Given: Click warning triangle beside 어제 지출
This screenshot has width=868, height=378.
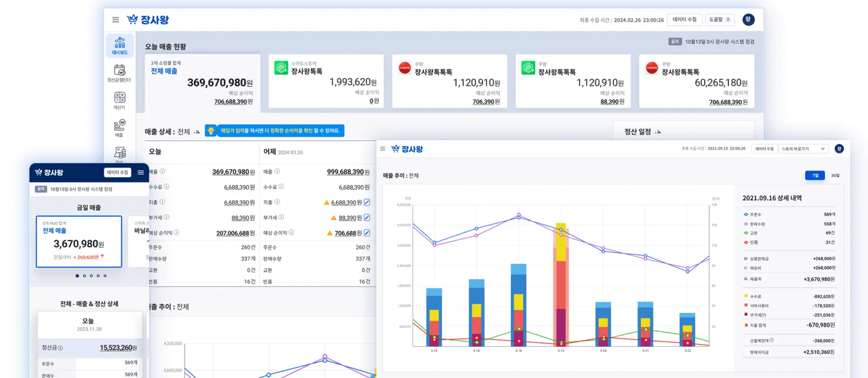Looking at the screenshot, I should (326, 203).
